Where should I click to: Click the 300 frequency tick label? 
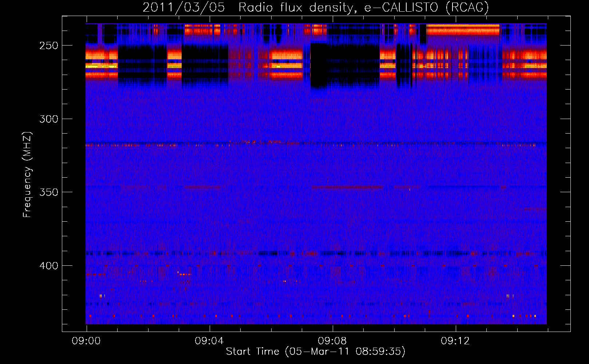pyautogui.click(x=49, y=119)
